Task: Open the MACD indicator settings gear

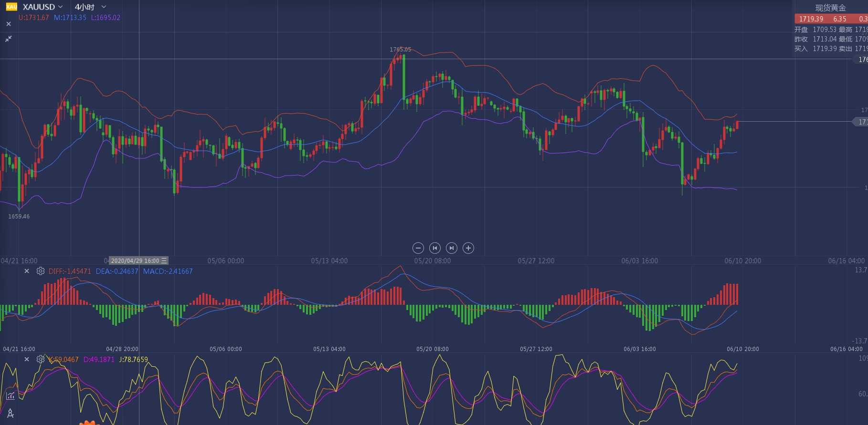Action: [41, 271]
